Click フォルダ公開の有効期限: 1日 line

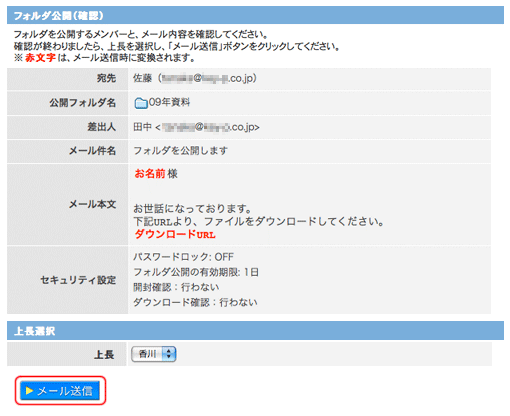click(196, 272)
